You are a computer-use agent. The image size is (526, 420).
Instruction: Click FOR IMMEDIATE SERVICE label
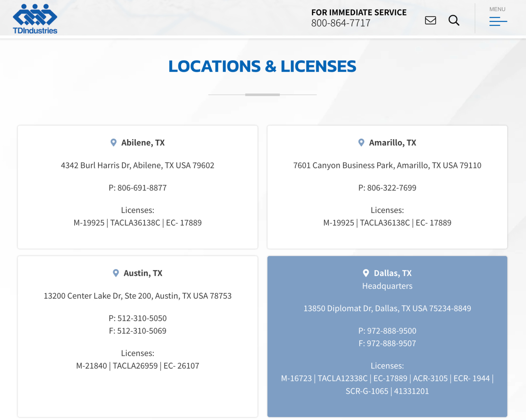tap(359, 12)
